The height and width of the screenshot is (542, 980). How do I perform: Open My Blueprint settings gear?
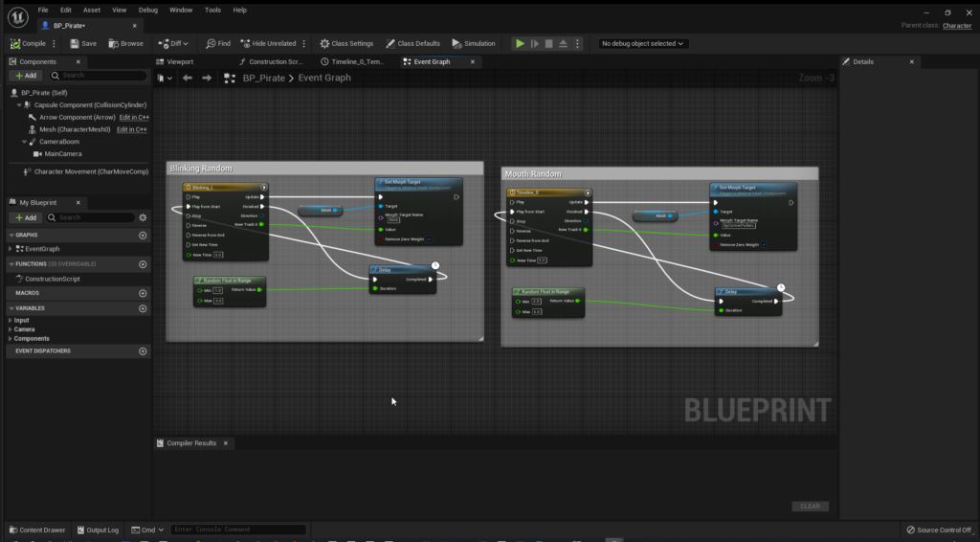click(143, 217)
